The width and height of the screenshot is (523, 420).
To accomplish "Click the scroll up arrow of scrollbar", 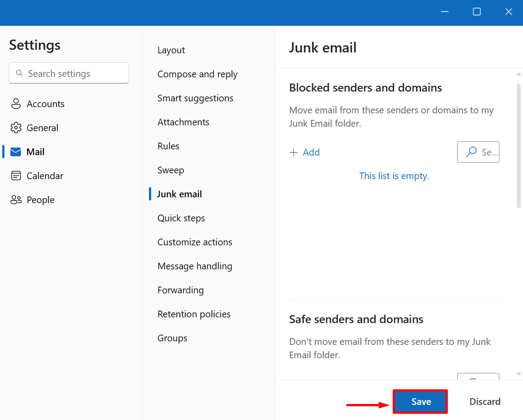I will 519,74.
